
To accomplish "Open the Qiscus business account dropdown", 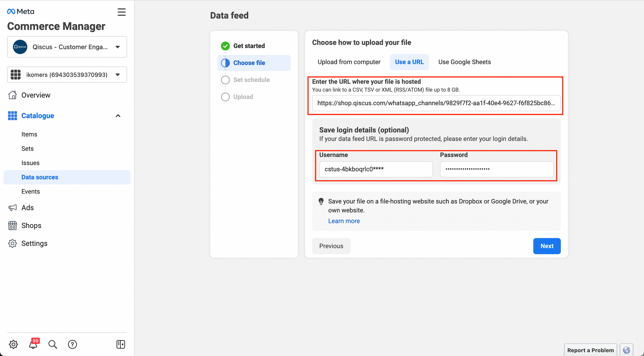I will point(67,47).
